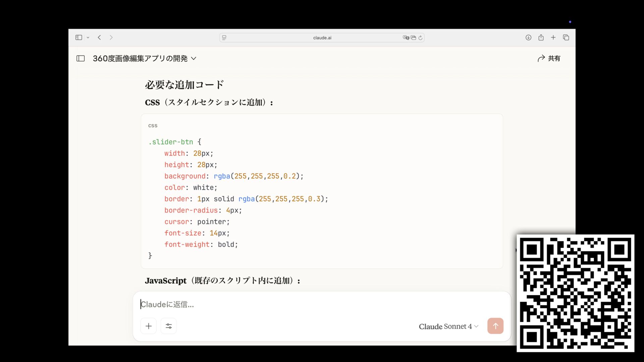Click the QR code overlay image

(x=576, y=293)
